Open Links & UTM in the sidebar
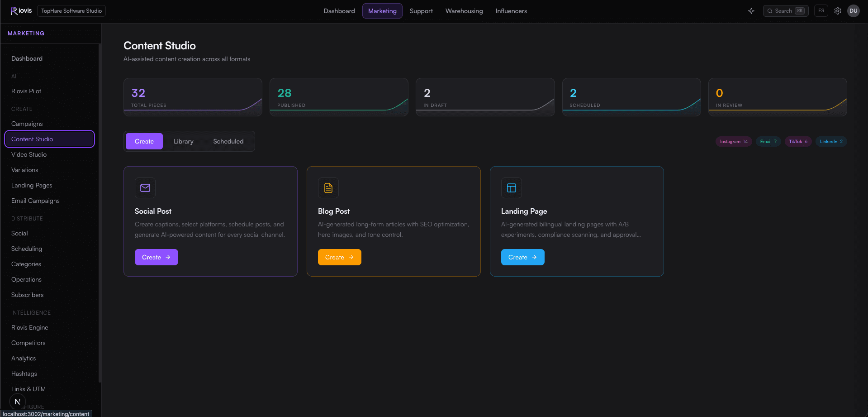The image size is (868, 417). point(49,389)
